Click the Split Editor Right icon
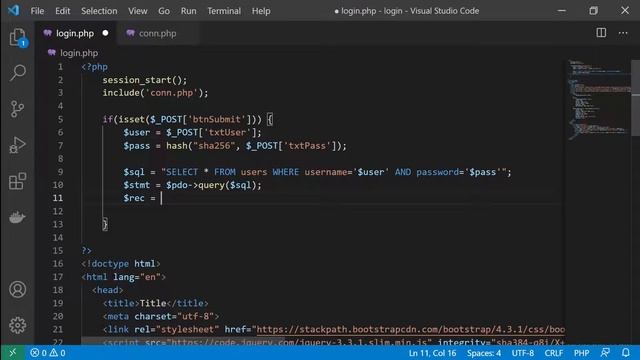640x360 pixels. point(601,33)
